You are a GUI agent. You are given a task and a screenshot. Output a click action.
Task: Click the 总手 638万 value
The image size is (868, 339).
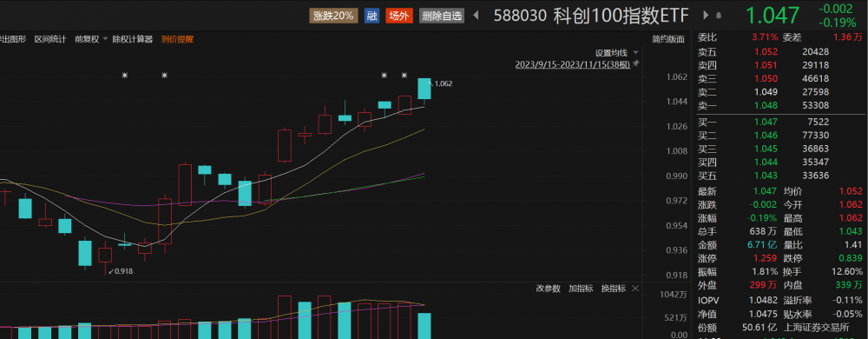pyautogui.click(x=764, y=231)
